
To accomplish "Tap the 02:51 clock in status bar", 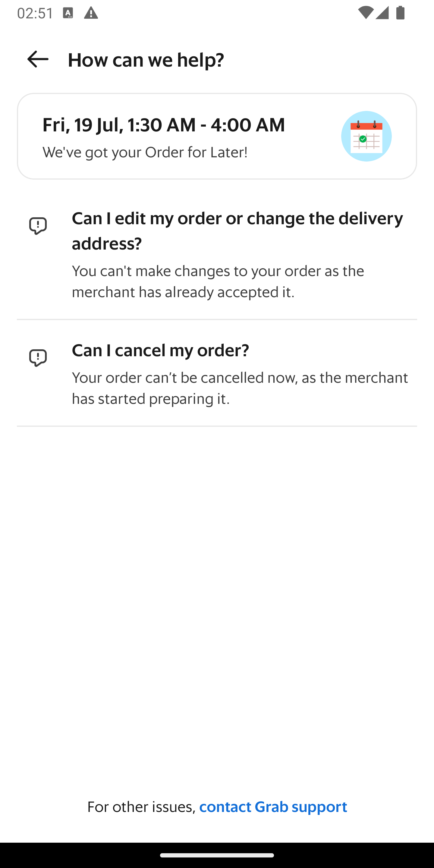I will 35,14.
